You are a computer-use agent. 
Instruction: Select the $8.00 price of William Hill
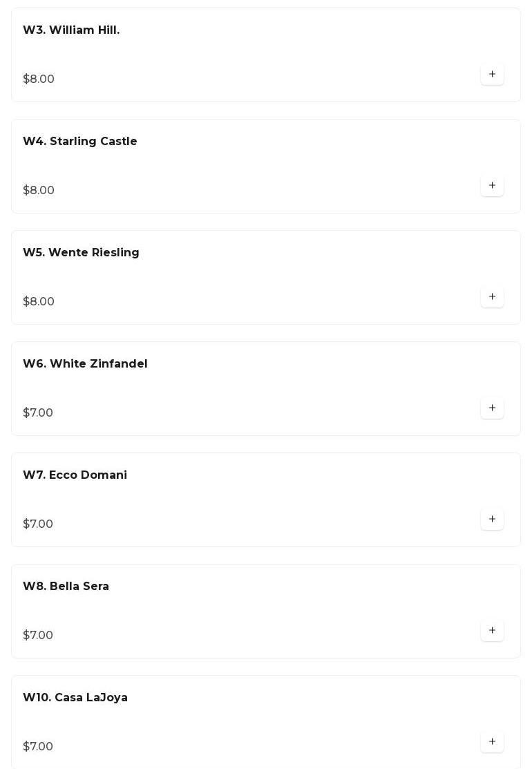39,79
